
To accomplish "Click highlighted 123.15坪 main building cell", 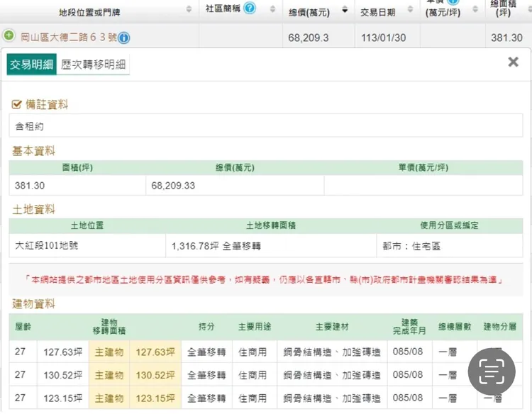I will click(x=155, y=398).
